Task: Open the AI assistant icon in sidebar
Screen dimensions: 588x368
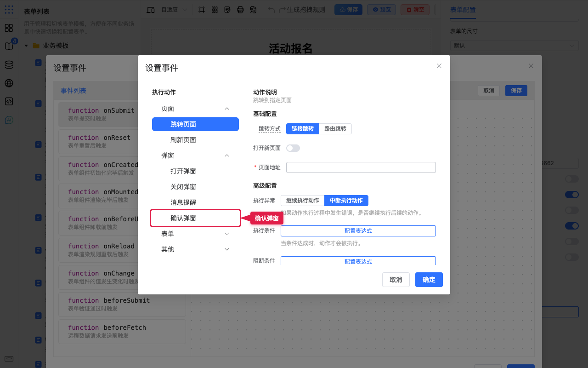Action: click(x=9, y=120)
